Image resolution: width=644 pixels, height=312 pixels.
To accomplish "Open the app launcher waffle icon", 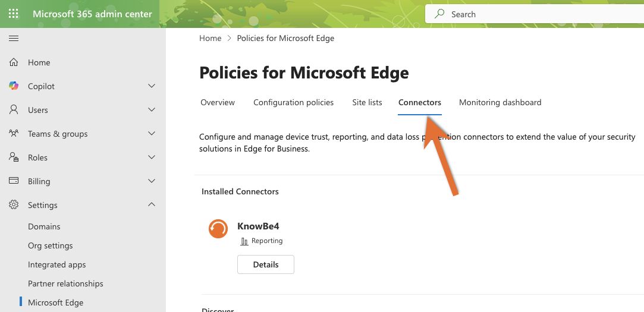I will pos(14,14).
